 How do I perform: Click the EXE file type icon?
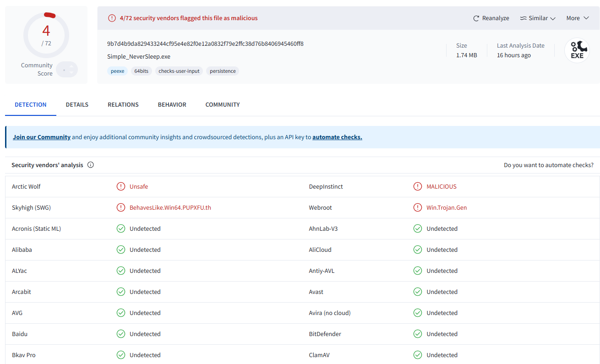point(577,50)
